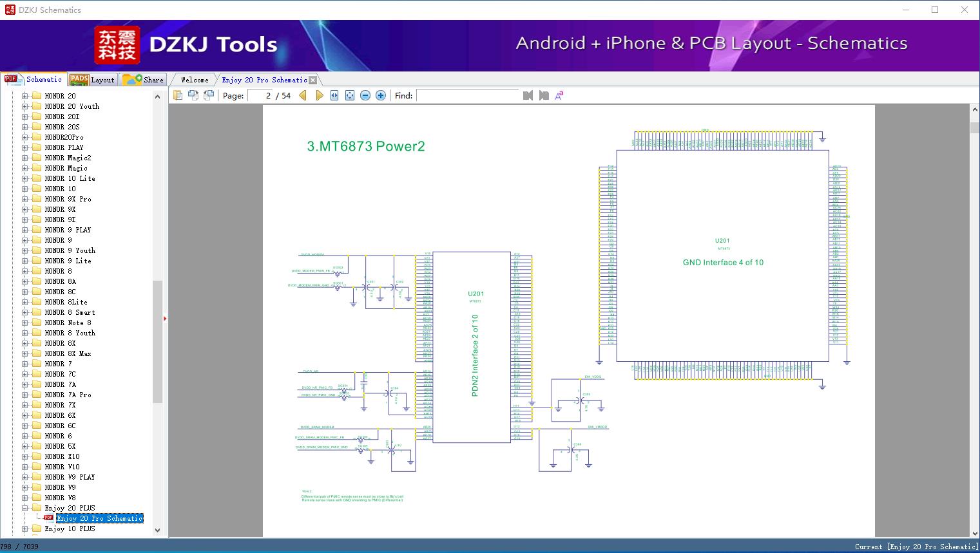Screen dimensions: 980x553
Task: Collapse the Enjoy 20 PLUS folder
Action: [x=25, y=508]
